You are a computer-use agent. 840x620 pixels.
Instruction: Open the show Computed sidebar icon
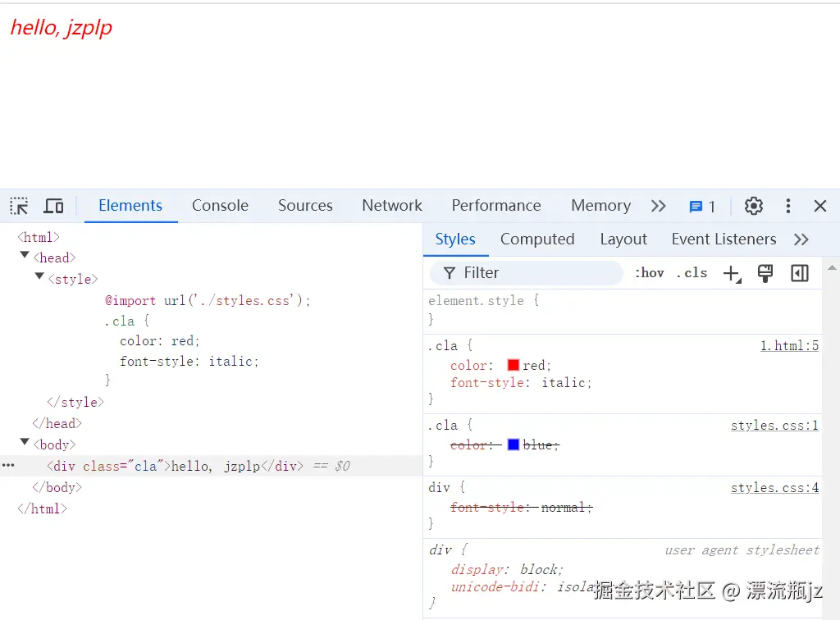(799, 273)
